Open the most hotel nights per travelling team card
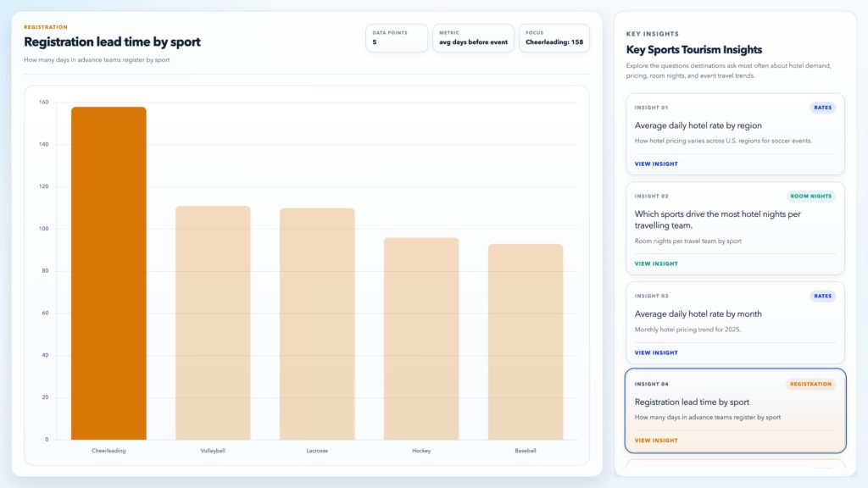The width and height of the screenshot is (868, 488). tap(717, 219)
